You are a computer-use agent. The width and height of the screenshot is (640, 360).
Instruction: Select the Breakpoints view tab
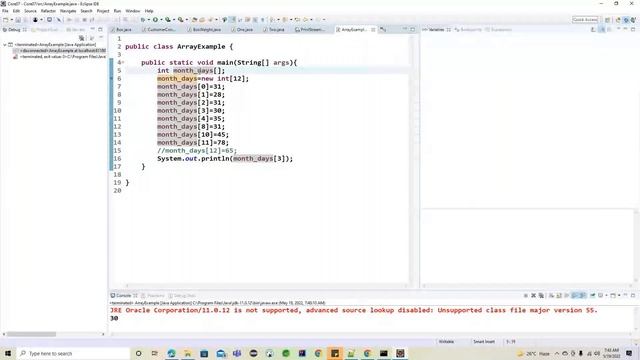pos(468,30)
